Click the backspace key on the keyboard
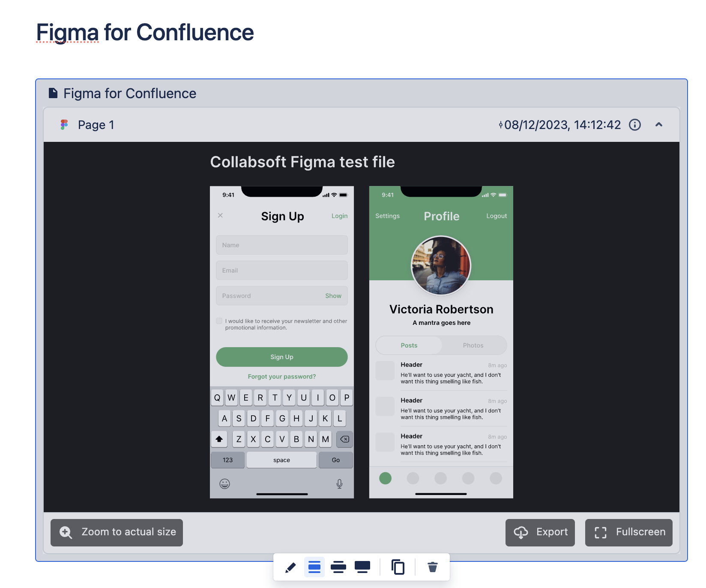 point(345,439)
